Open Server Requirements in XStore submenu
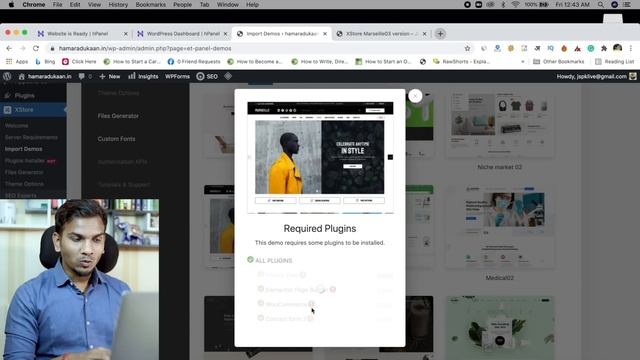The height and width of the screenshot is (360, 640). tap(31, 137)
